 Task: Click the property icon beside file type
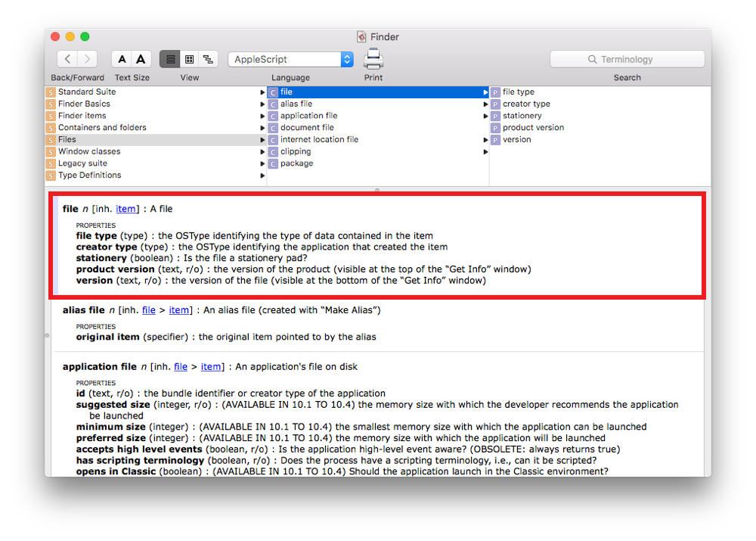(x=496, y=92)
